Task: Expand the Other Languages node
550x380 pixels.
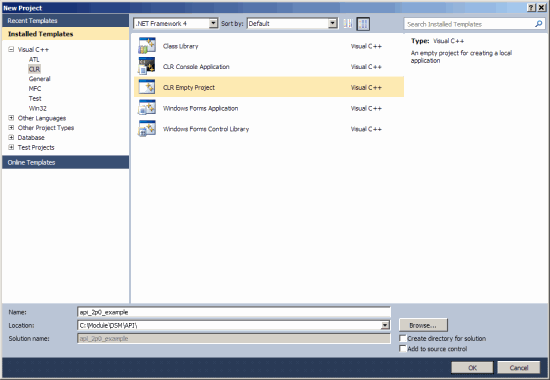Action: [11, 118]
